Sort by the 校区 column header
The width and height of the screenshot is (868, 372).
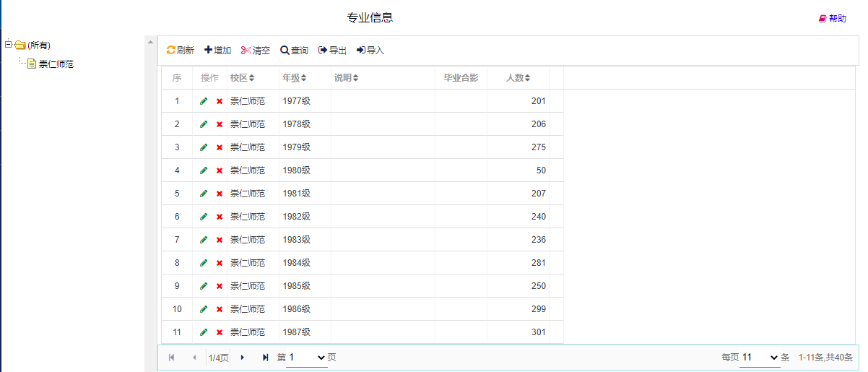[x=242, y=78]
